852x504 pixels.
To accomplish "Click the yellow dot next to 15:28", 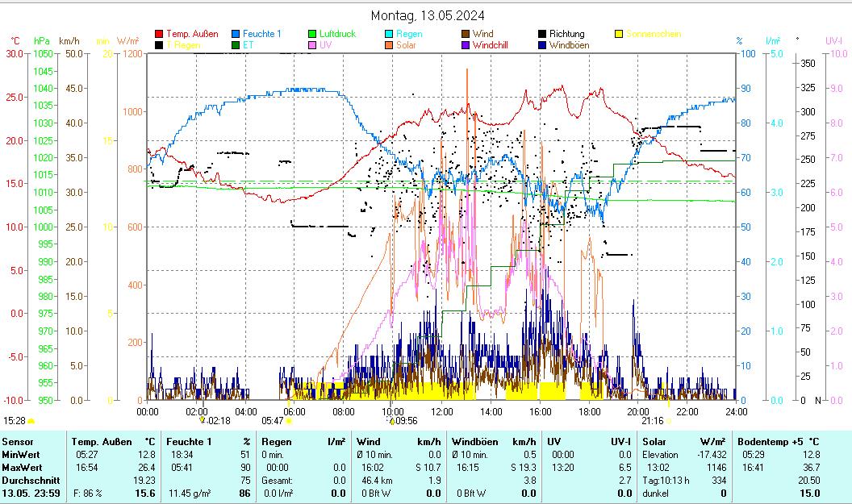I will (x=31, y=421).
